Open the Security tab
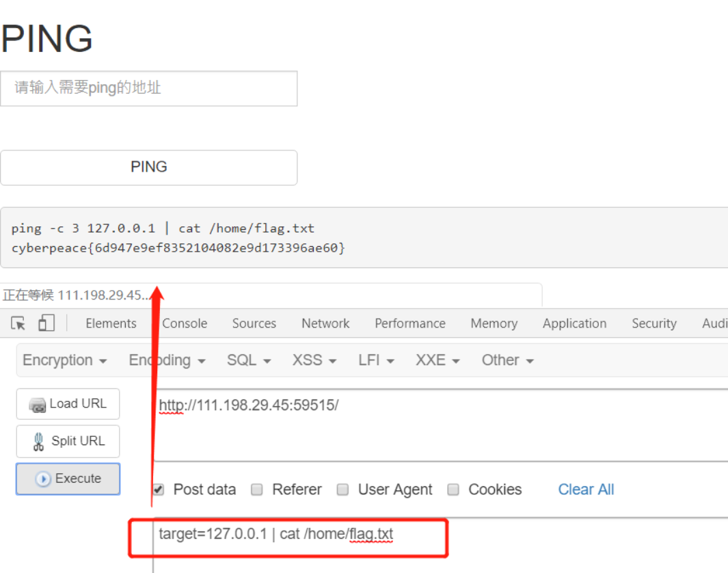Image resolution: width=728 pixels, height=573 pixels. point(654,323)
